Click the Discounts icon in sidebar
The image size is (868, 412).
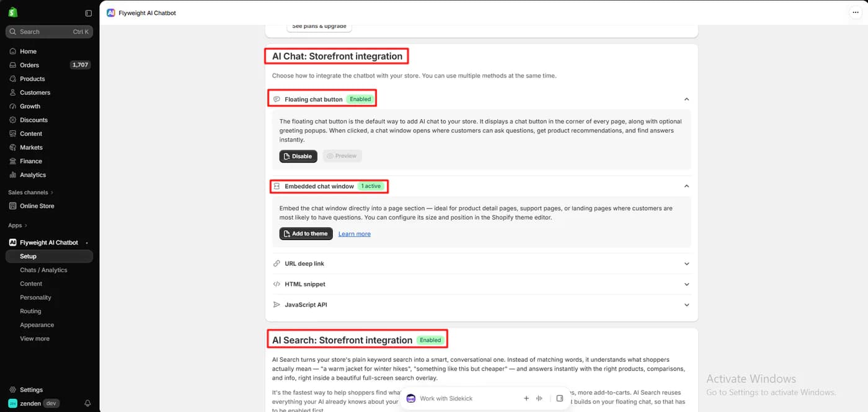13,120
